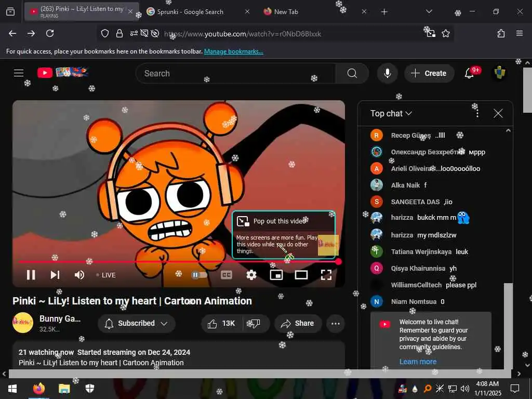This screenshot has height=399, width=532.
Task: Expand the Top chat dropdown
Action: coord(391,113)
